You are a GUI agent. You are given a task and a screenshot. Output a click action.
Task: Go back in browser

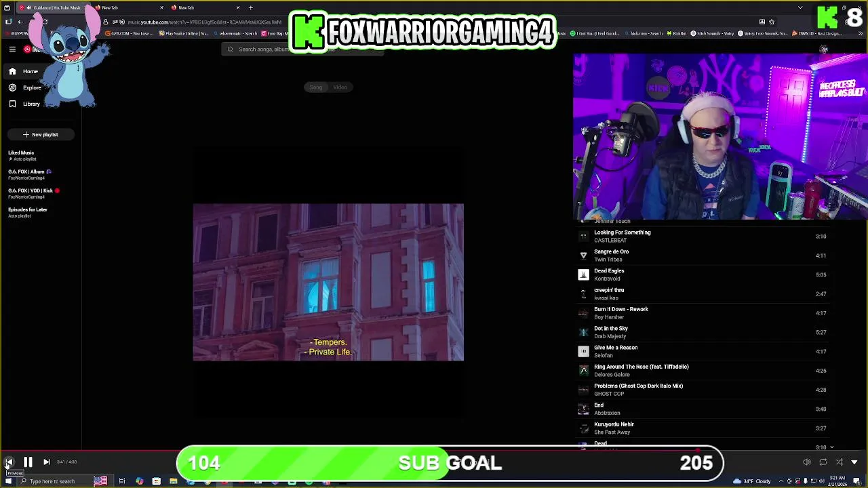coord(20,22)
